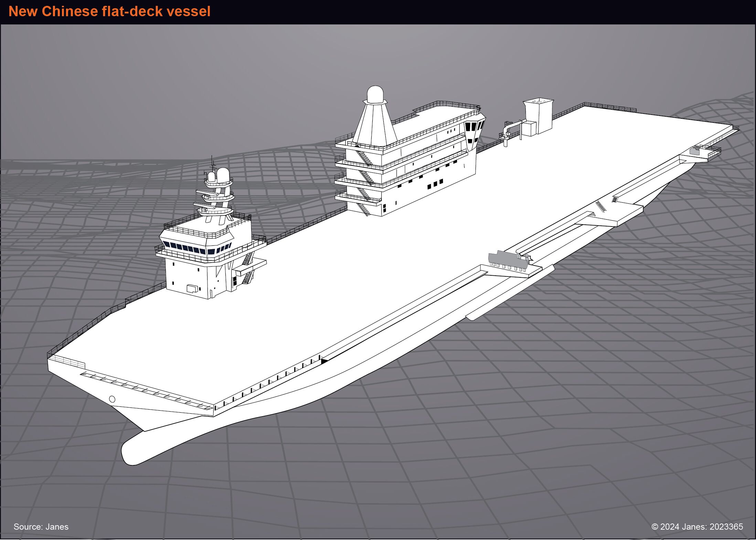Click the black portholes on the aft island side
Image resolution: width=756 pixels, height=540 pixels.
[x=435, y=184]
